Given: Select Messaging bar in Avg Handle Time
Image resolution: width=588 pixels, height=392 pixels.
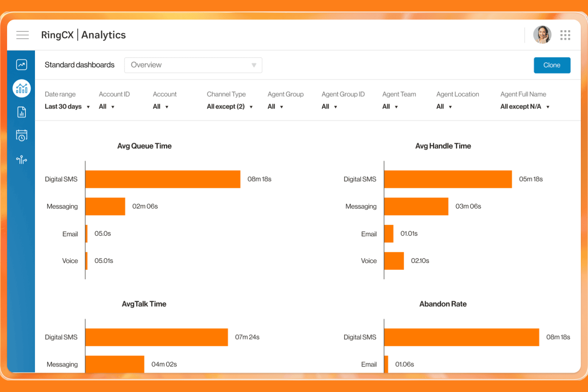Looking at the screenshot, I should 416,207.
